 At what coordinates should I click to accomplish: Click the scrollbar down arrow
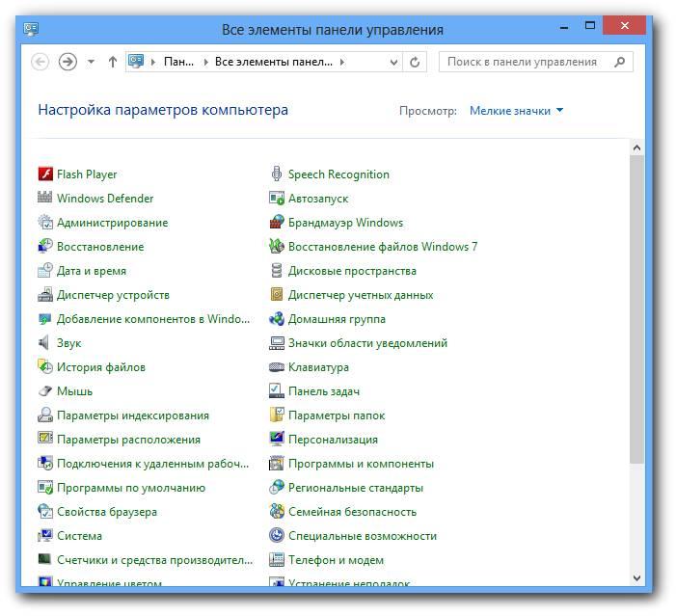636,577
